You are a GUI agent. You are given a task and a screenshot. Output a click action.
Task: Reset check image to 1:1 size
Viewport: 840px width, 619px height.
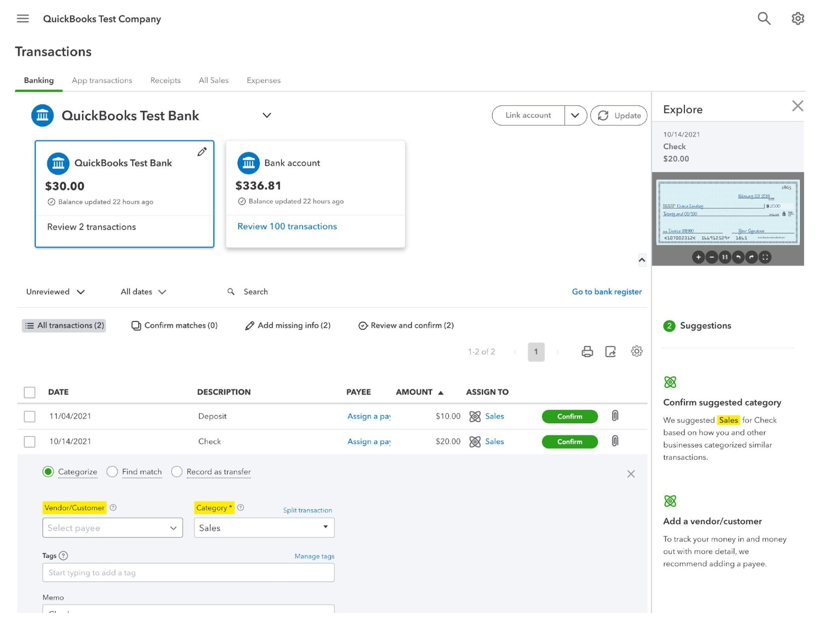[x=725, y=257]
